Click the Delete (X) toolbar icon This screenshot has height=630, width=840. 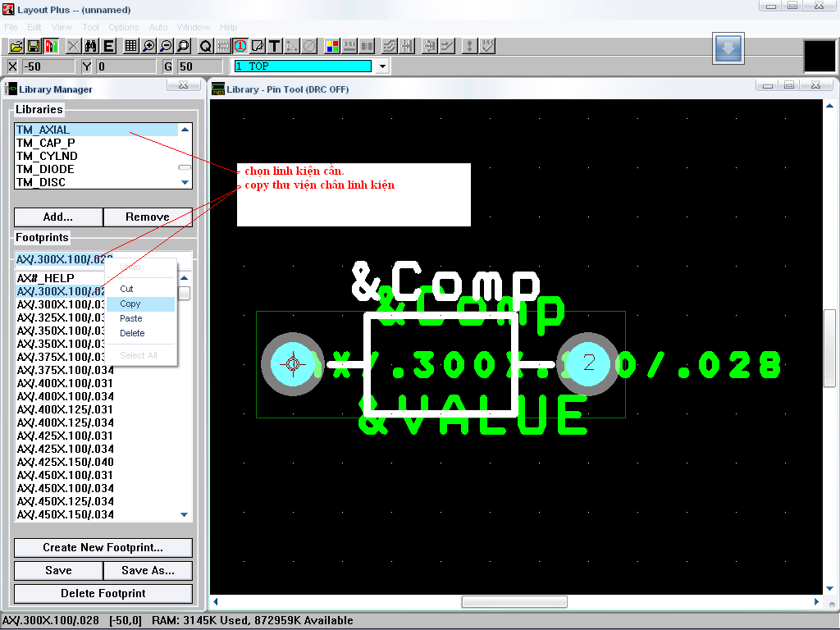point(73,47)
